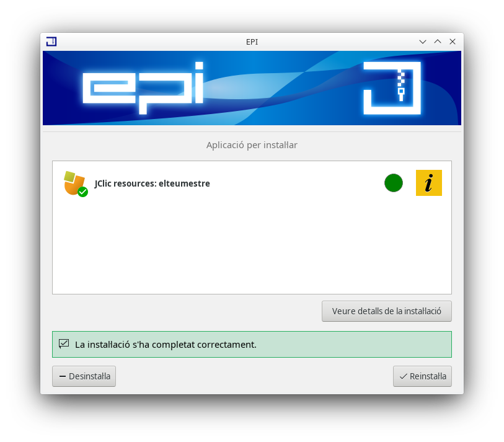The image size is (504, 442).
Task: Maximize the EPI window with up chevron
Action: point(438,42)
